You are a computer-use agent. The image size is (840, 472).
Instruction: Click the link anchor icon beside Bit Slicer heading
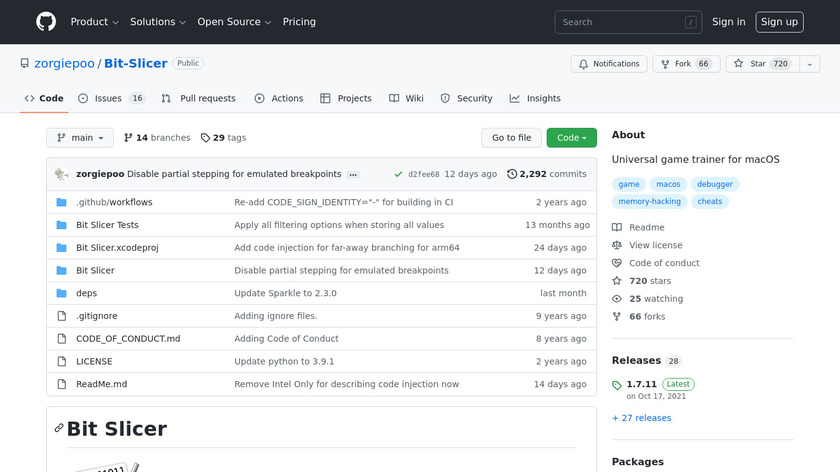click(x=59, y=428)
